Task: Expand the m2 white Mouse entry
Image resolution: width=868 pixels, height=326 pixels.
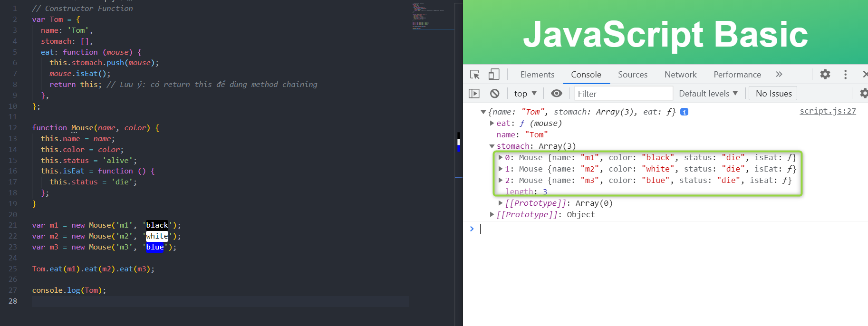Action: click(x=501, y=169)
